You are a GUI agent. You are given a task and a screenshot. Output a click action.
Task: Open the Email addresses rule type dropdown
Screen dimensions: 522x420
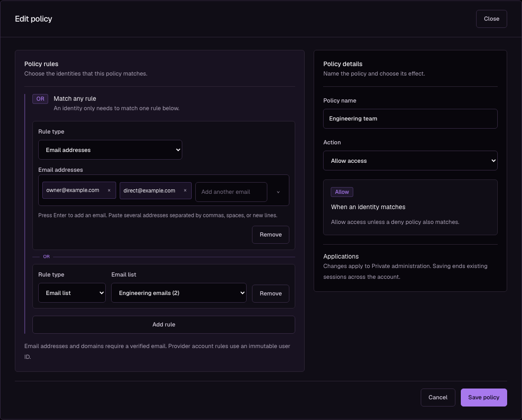(110, 150)
